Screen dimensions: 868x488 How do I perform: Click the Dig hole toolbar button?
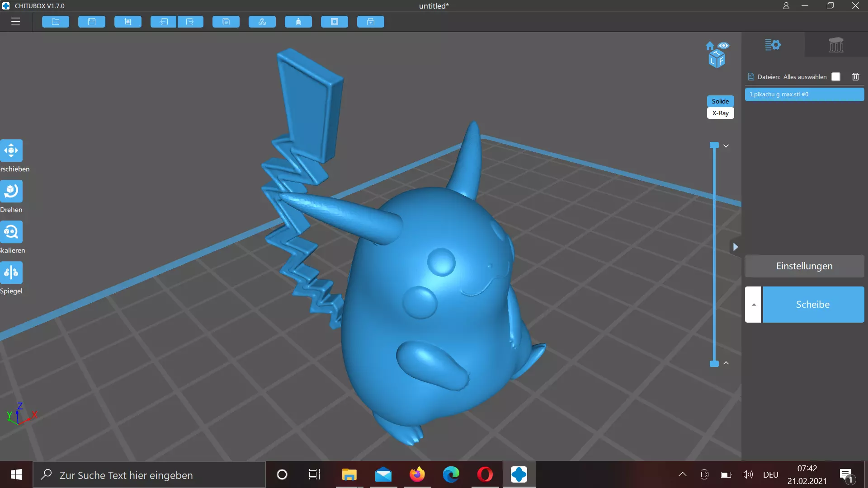coord(335,22)
